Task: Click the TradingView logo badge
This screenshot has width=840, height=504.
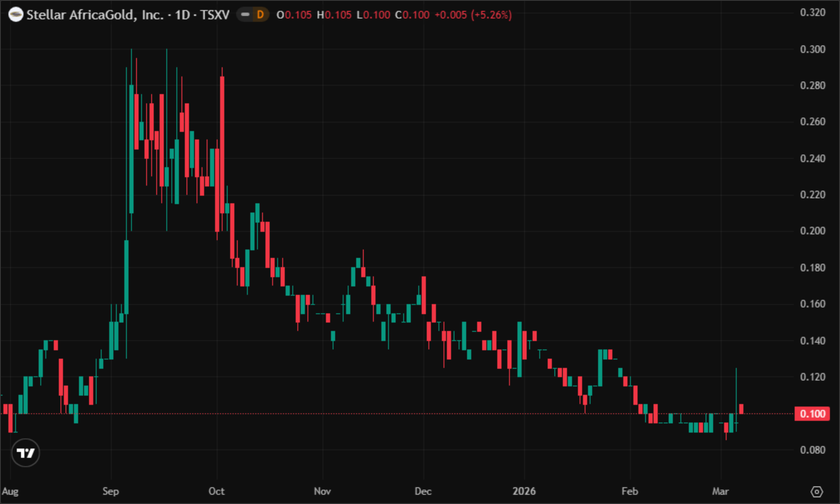Action: click(x=25, y=453)
